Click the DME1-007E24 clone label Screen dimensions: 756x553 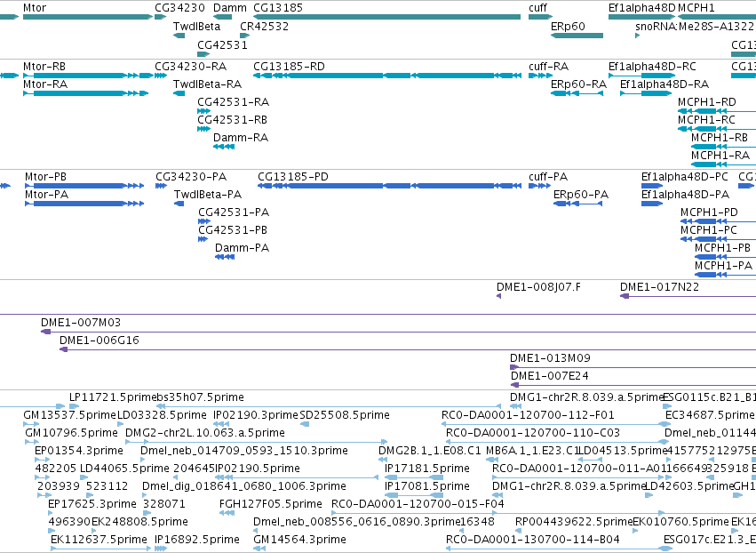pyautogui.click(x=550, y=376)
